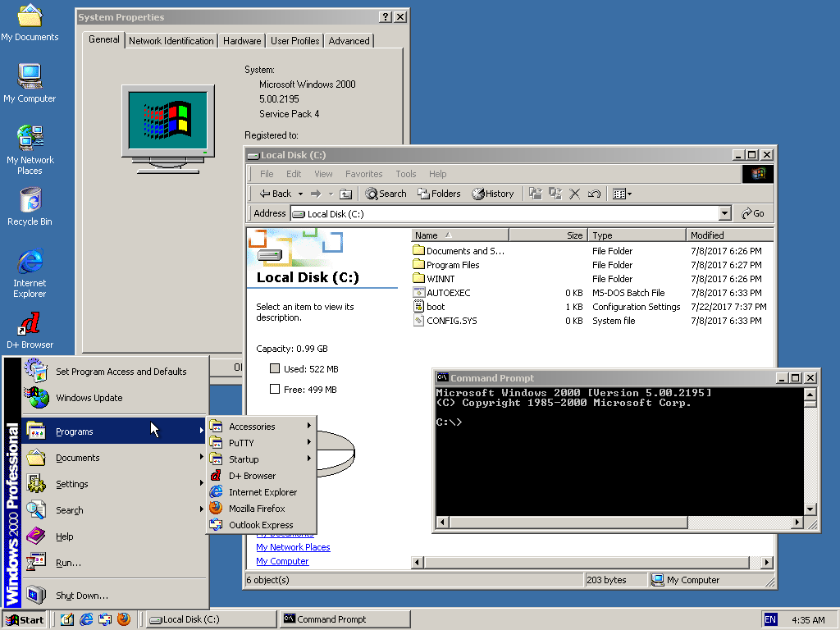
Task: Click the Show Desktop quick launch icon
Action: (67, 619)
